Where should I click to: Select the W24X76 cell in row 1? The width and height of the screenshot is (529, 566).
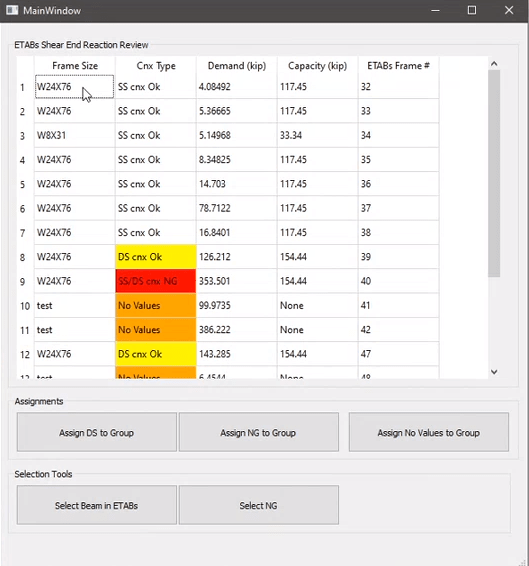tap(75, 87)
